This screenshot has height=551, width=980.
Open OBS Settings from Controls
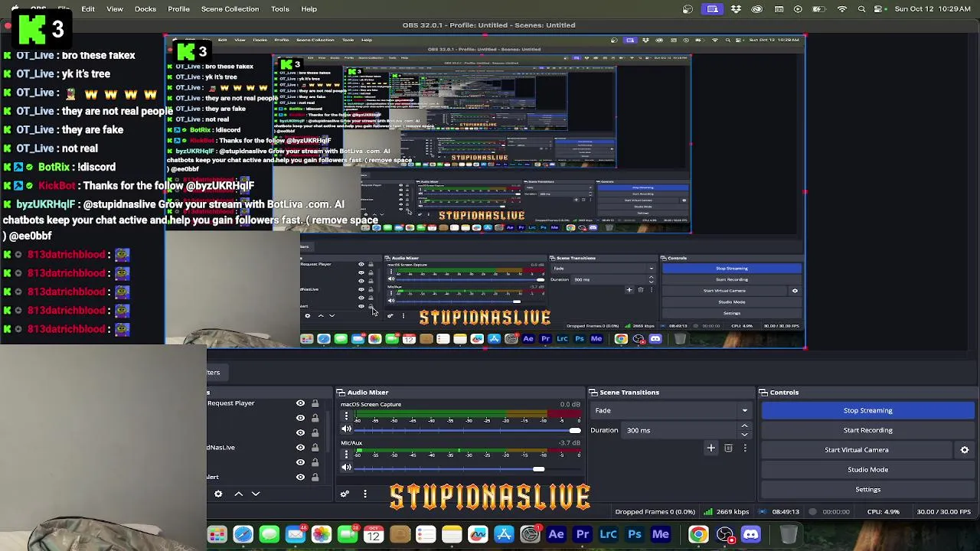pos(867,490)
